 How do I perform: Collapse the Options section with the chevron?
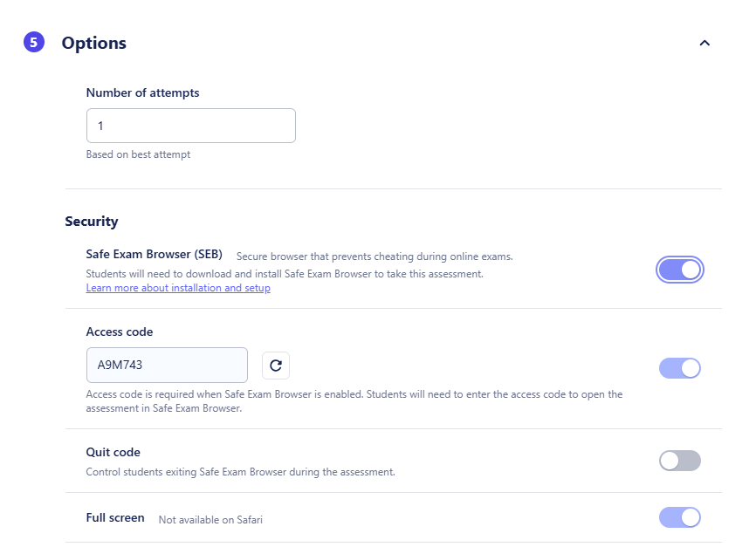pyautogui.click(x=704, y=43)
